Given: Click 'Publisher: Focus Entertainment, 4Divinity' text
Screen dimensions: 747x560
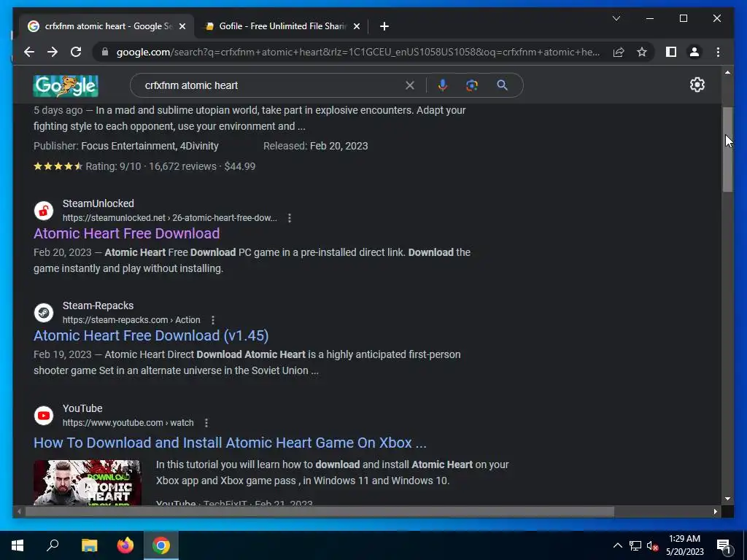Looking at the screenshot, I should 125,146.
